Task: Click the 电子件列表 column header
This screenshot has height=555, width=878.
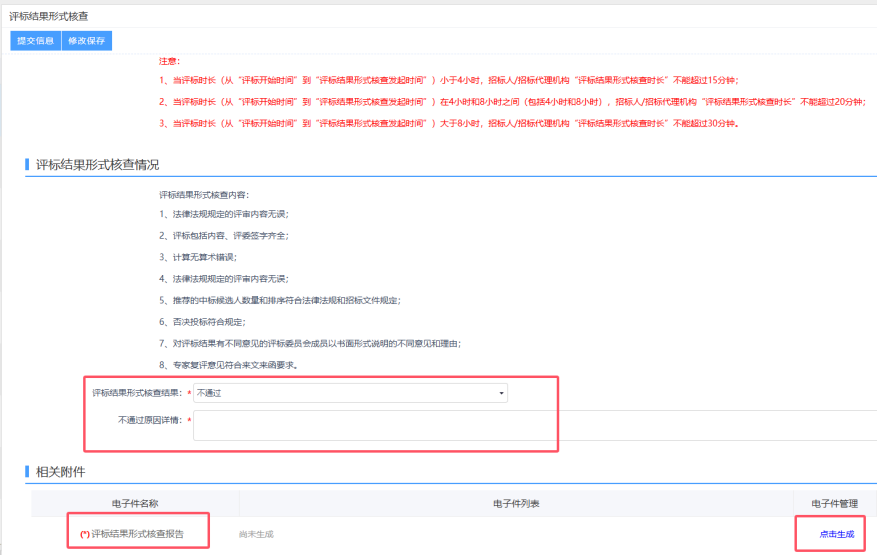Action: pyautogui.click(x=517, y=503)
